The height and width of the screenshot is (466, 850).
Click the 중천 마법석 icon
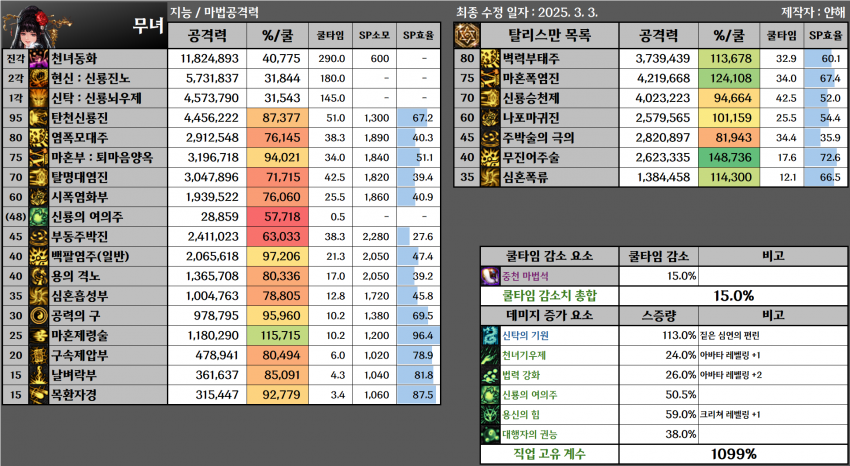491,275
